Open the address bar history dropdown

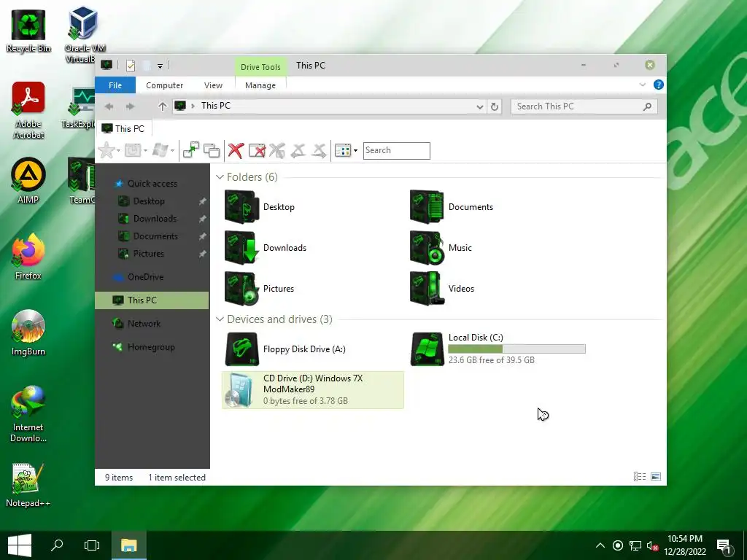pyautogui.click(x=480, y=106)
